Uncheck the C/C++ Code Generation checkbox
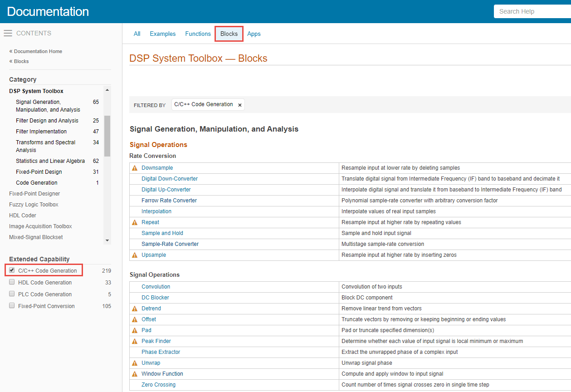Screen dimensions: 571x392 (x=11, y=270)
